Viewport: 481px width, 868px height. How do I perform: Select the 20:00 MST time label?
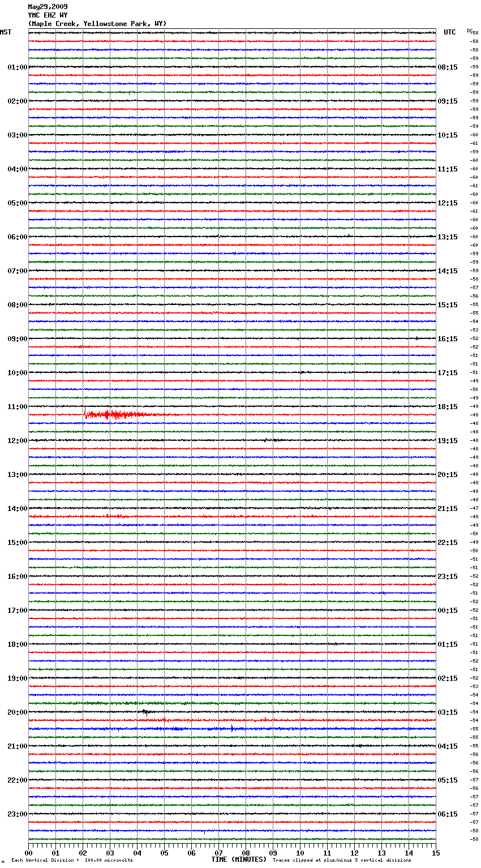pos(18,712)
